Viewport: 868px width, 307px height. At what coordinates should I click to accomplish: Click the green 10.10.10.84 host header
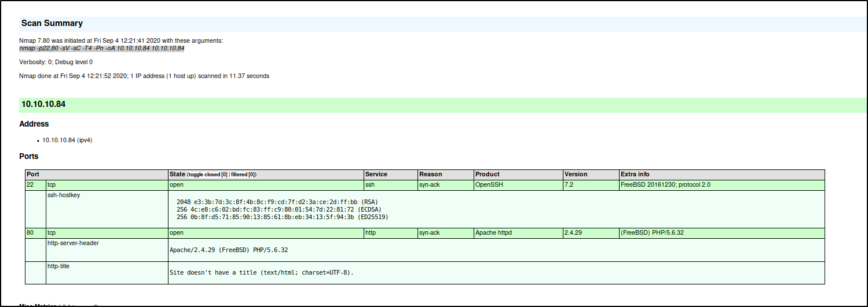[443, 105]
